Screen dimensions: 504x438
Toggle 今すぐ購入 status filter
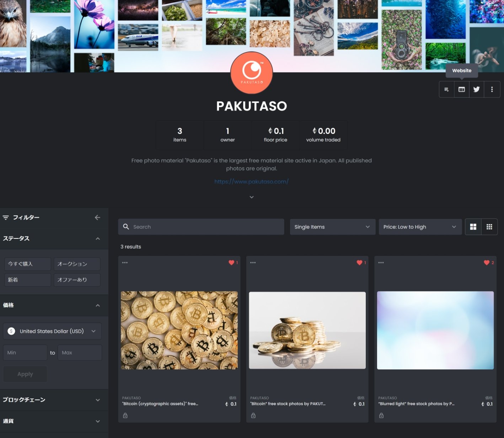tap(28, 264)
